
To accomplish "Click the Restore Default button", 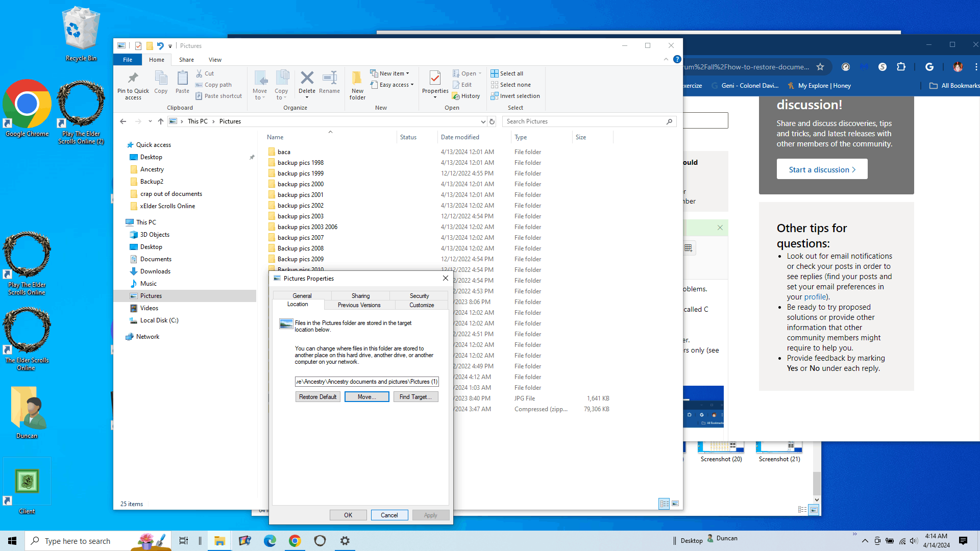I will pos(317,397).
